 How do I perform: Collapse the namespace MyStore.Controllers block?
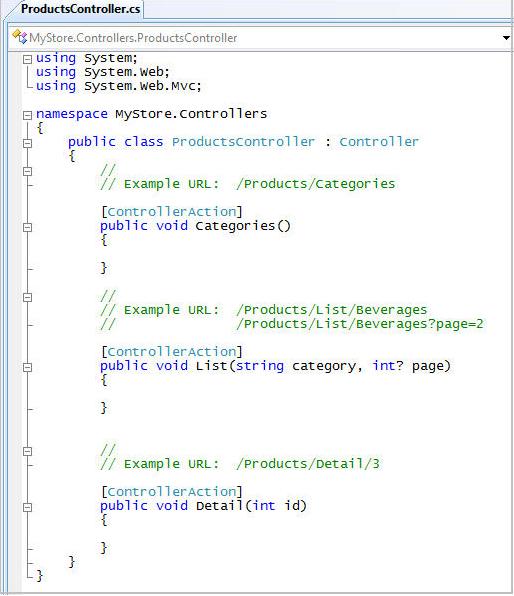click(x=27, y=115)
